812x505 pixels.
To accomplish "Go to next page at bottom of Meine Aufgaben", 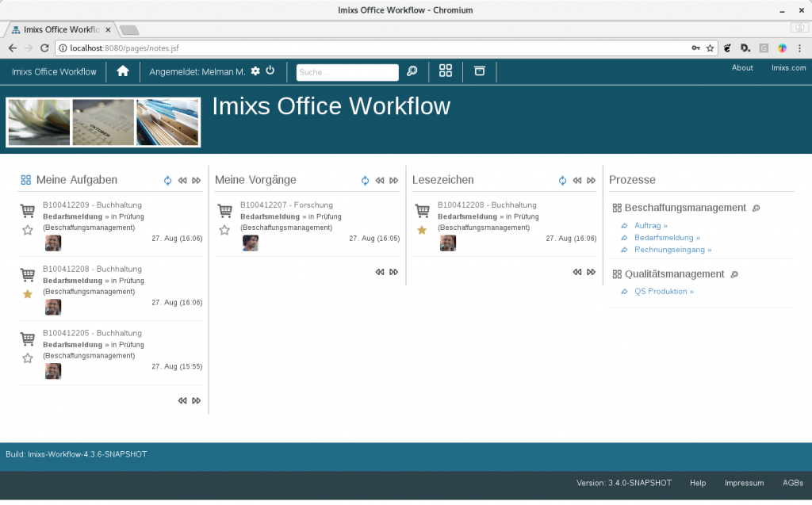I will click(197, 401).
